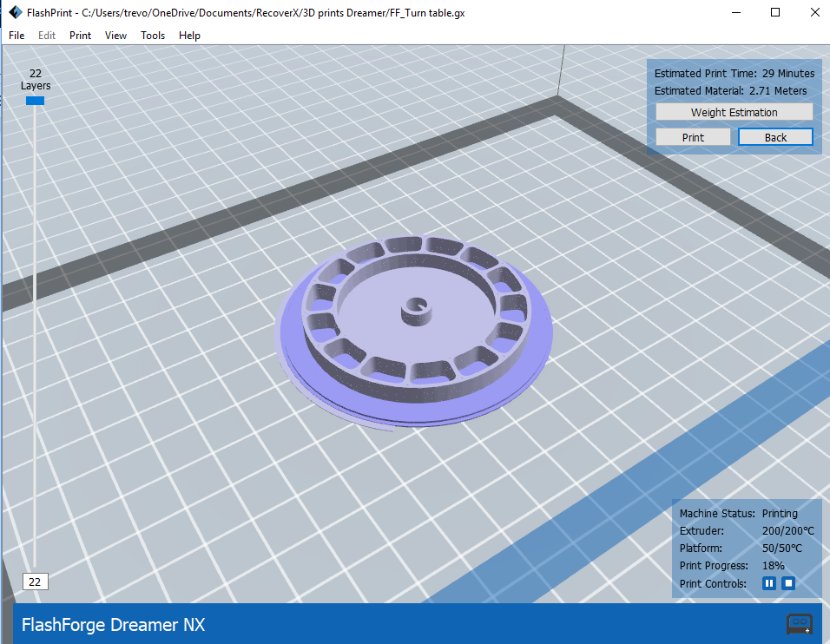Screen dimensions: 830x644
Task: Click the FlashPrint app icon in the title bar
Action: 16,12
